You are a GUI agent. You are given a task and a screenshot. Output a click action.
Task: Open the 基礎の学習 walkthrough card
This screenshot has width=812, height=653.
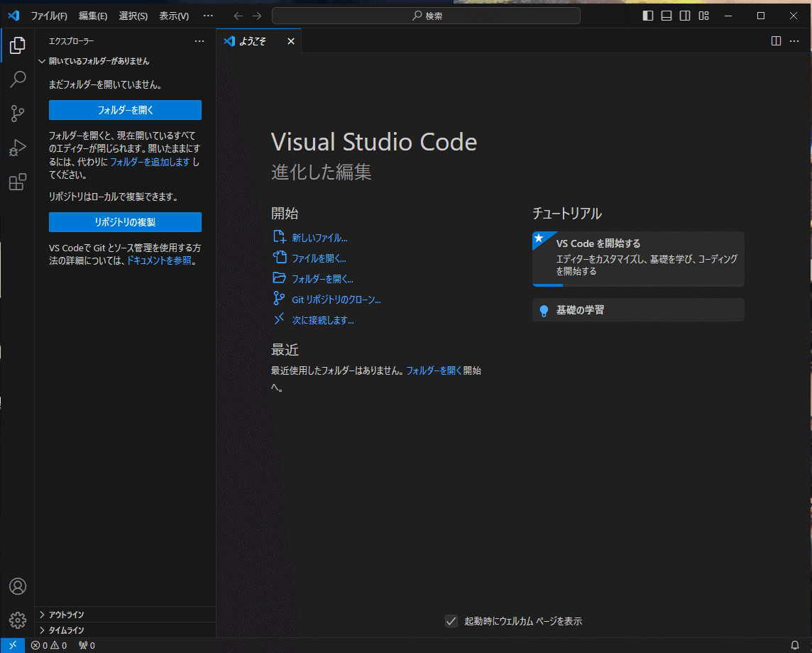tap(638, 309)
